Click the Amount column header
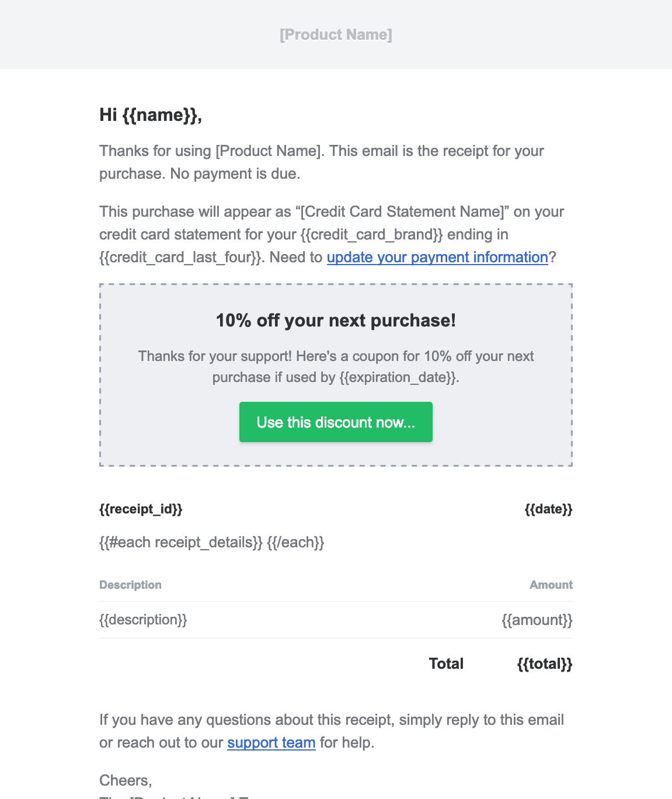The width and height of the screenshot is (672, 799). (551, 585)
